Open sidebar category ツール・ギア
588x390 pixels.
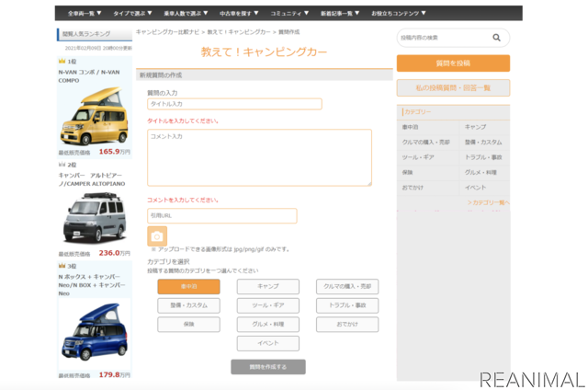(418, 157)
